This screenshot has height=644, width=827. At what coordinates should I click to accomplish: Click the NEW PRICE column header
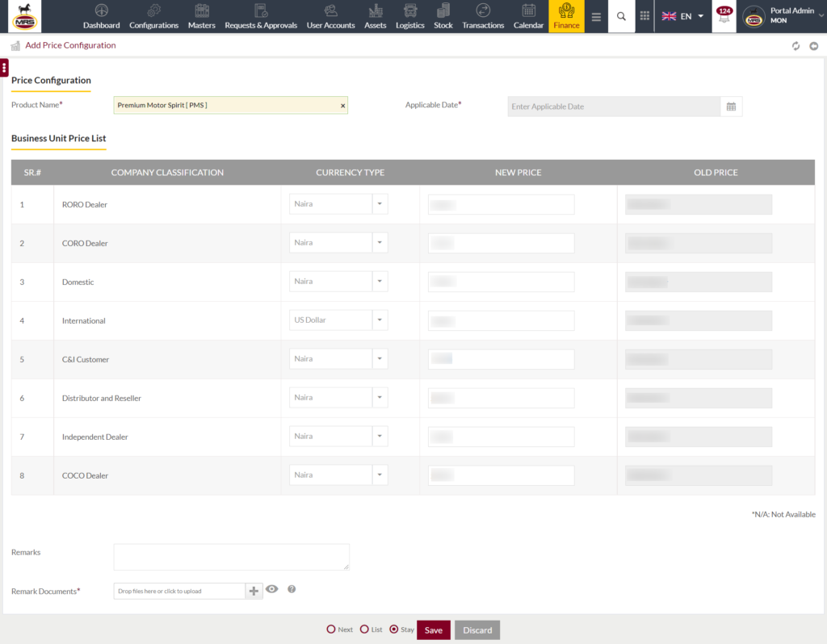518,173
